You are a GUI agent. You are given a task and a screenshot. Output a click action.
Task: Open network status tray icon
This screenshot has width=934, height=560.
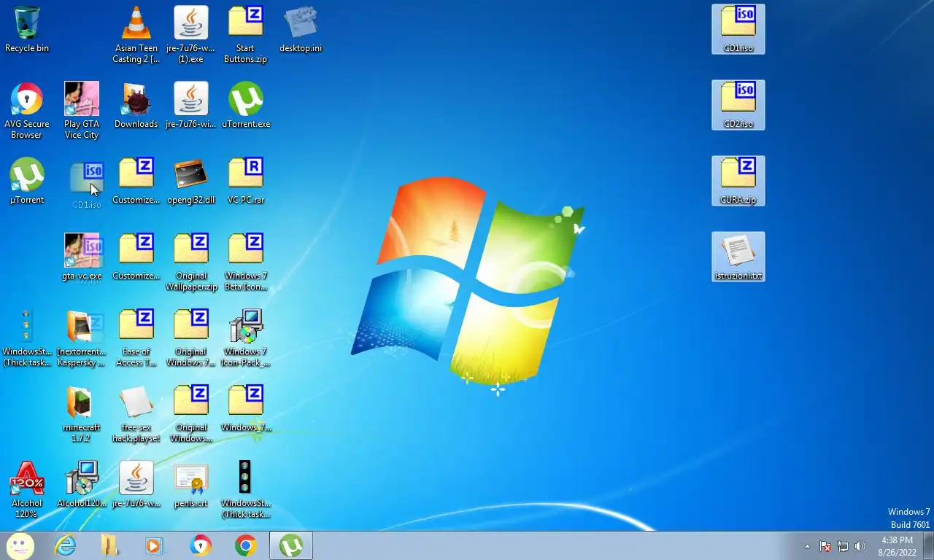pos(843,546)
